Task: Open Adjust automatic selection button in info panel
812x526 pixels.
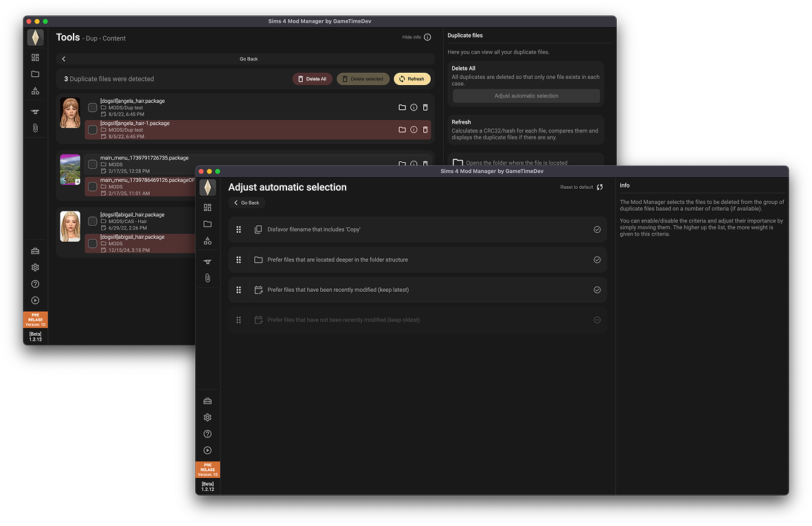Action: [526, 95]
